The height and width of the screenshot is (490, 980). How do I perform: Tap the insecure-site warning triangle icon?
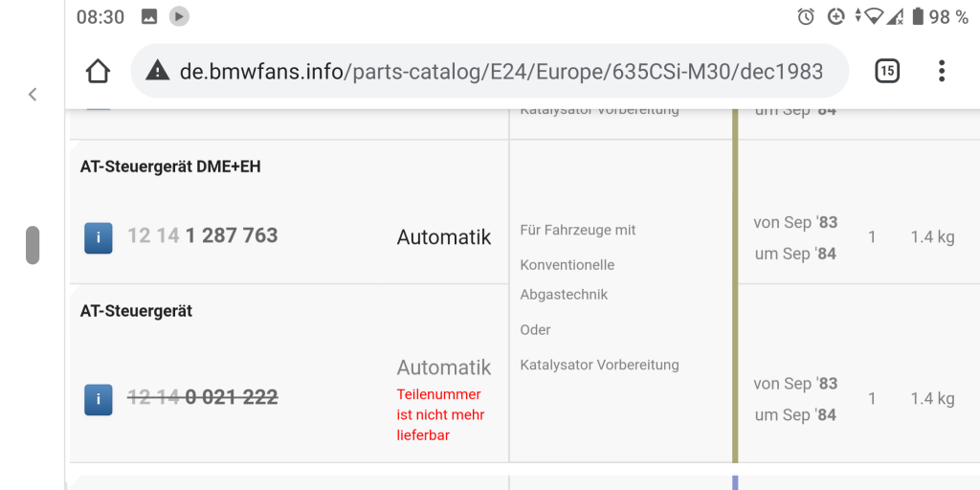[158, 71]
